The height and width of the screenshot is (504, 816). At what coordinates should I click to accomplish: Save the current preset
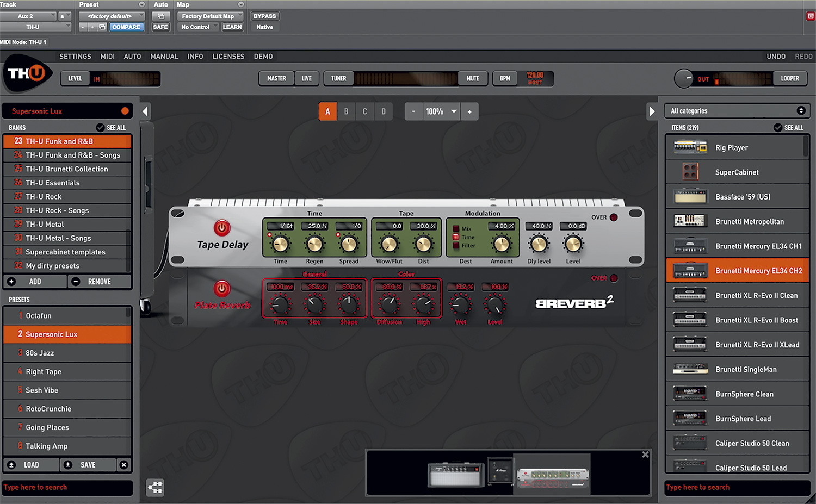coord(88,465)
